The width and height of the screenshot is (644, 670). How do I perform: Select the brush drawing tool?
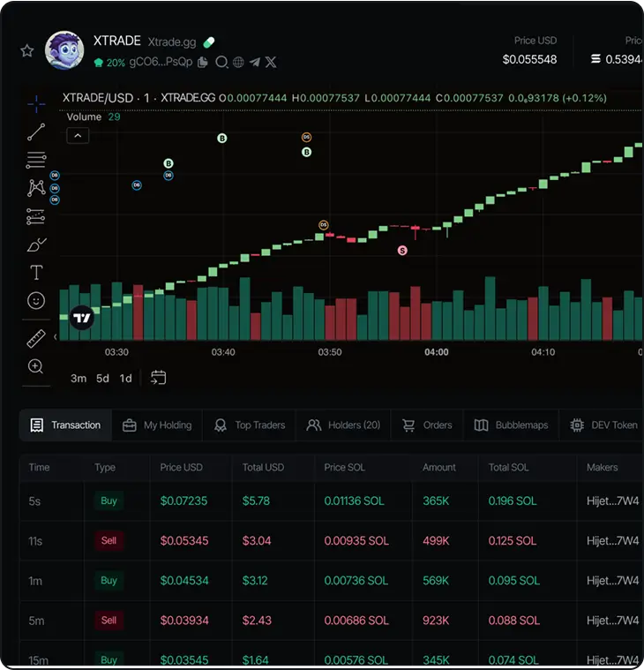[x=37, y=245]
